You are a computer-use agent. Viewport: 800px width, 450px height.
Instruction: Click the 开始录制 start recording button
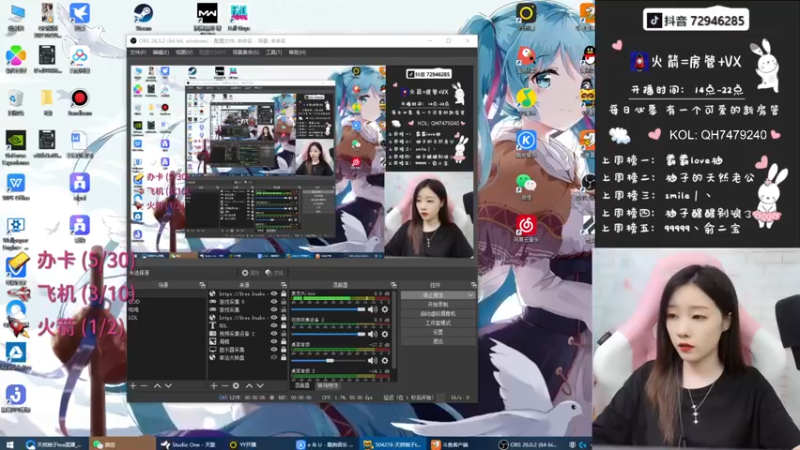pyautogui.click(x=438, y=304)
